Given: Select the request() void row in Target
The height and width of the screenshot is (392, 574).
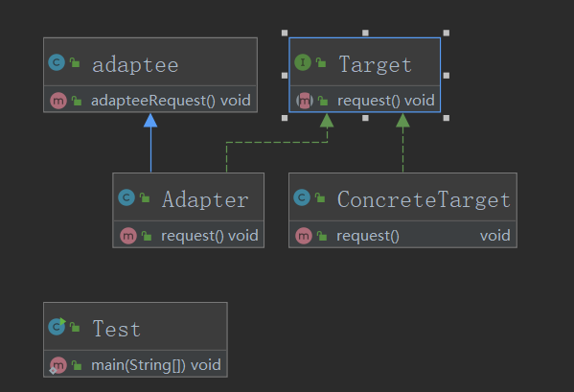Looking at the screenshot, I should [x=364, y=100].
